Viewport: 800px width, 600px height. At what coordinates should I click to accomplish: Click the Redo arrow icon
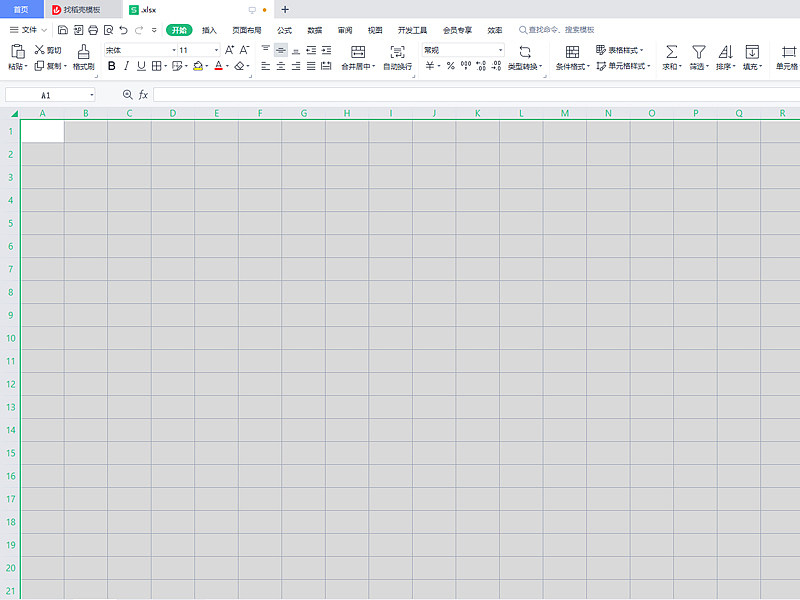(139, 30)
